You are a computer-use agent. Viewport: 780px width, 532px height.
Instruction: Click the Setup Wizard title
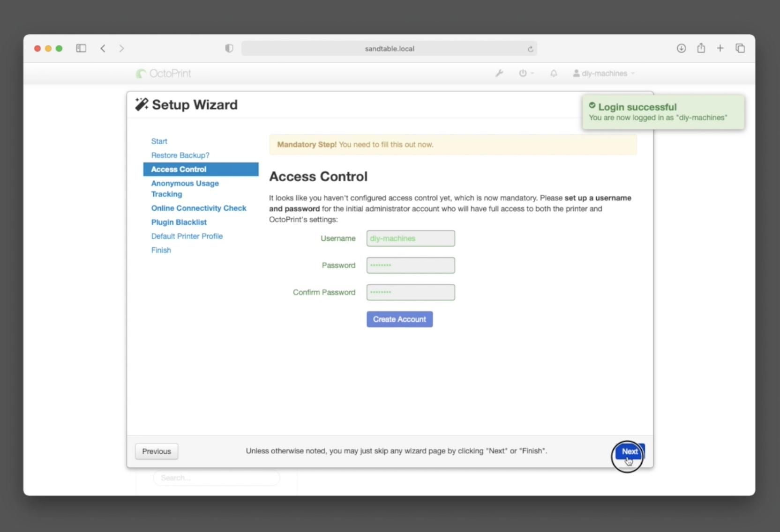pos(195,104)
